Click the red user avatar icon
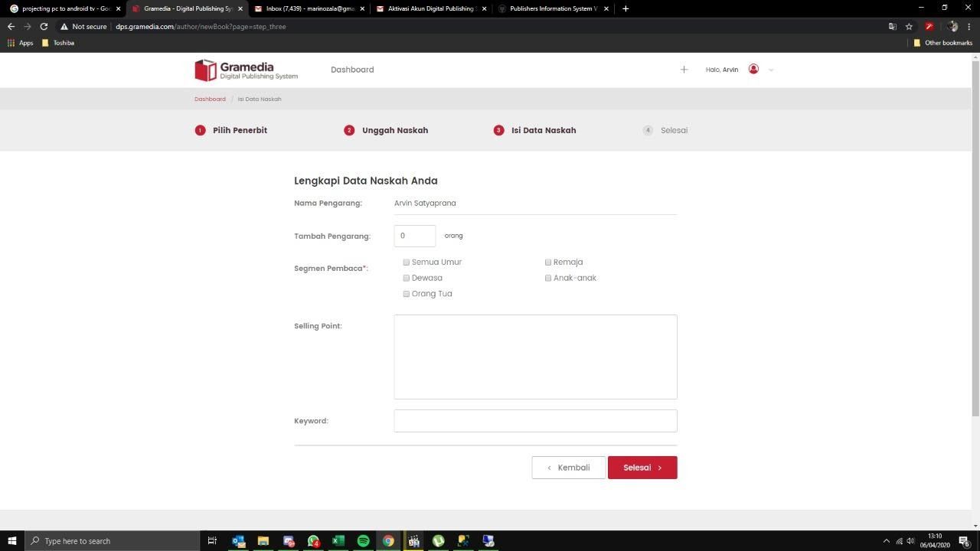 tap(753, 69)
